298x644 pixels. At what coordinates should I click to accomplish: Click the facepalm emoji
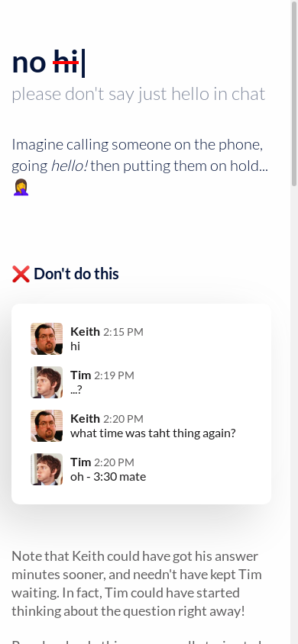pos(21,187)
